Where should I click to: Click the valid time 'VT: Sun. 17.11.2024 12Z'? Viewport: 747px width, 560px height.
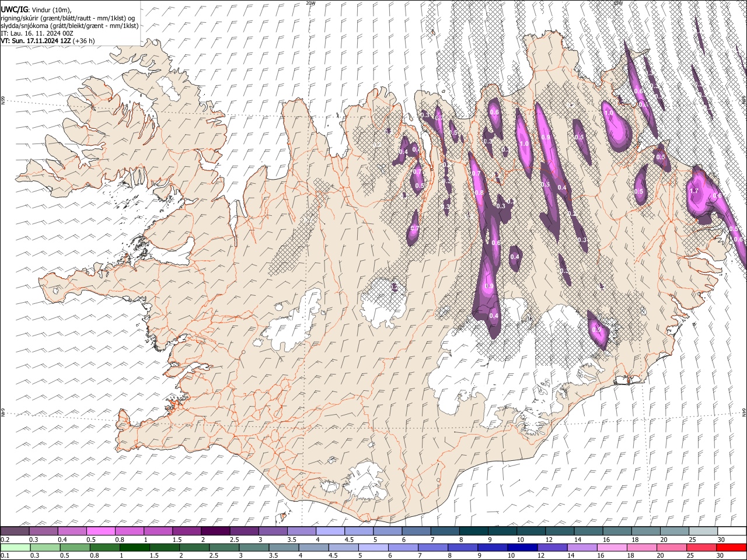[36, 41]
